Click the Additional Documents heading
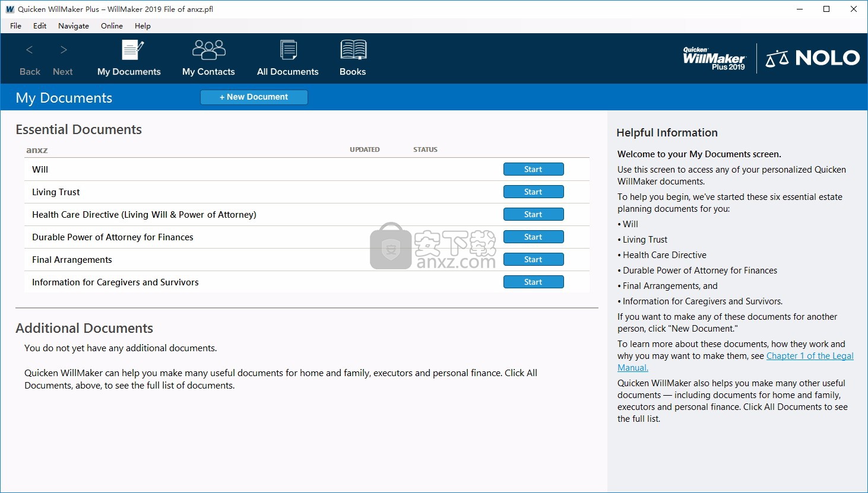868x493 pixels. [84, 328]
